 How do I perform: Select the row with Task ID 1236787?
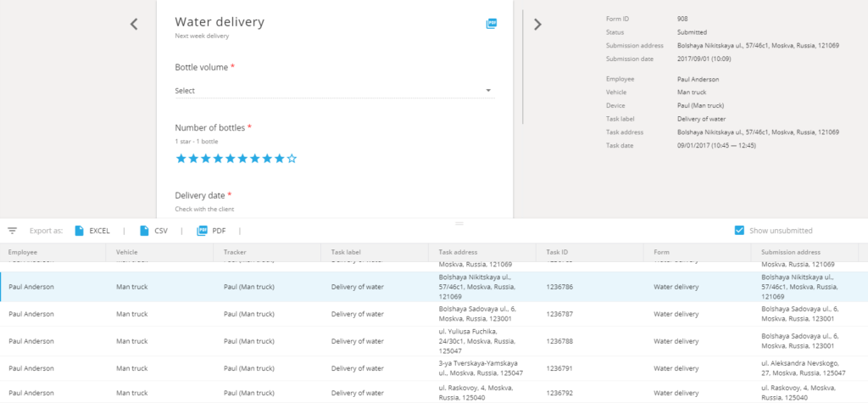pos(434,314)
